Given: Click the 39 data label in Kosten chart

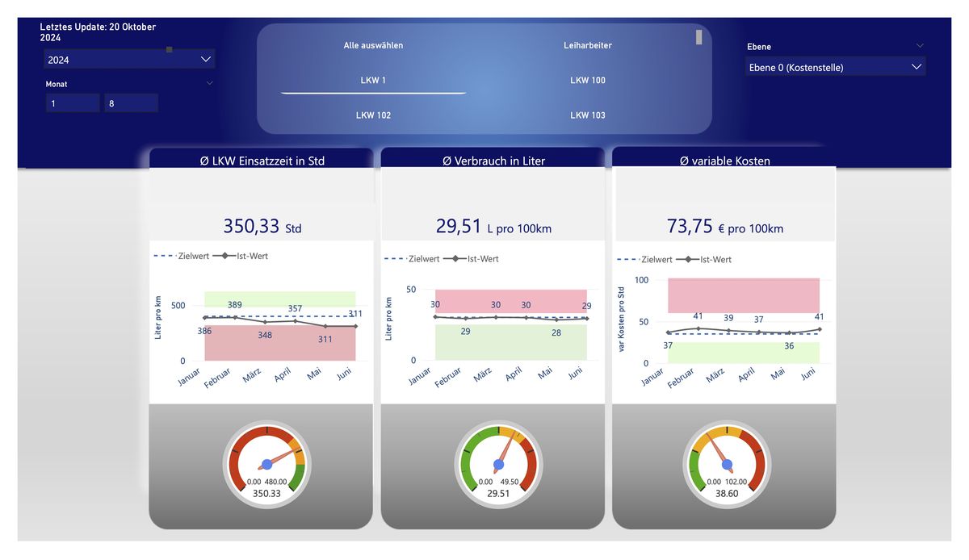Looking at the screenshot, I should (728, 318).
